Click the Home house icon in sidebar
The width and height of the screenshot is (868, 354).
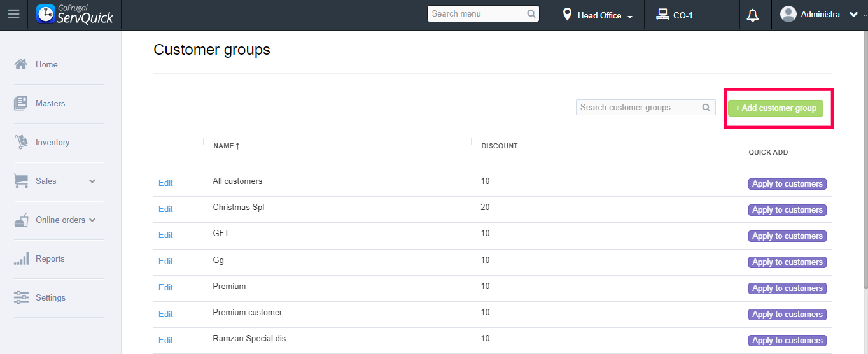pyautogui.click(x=21, y=64)
